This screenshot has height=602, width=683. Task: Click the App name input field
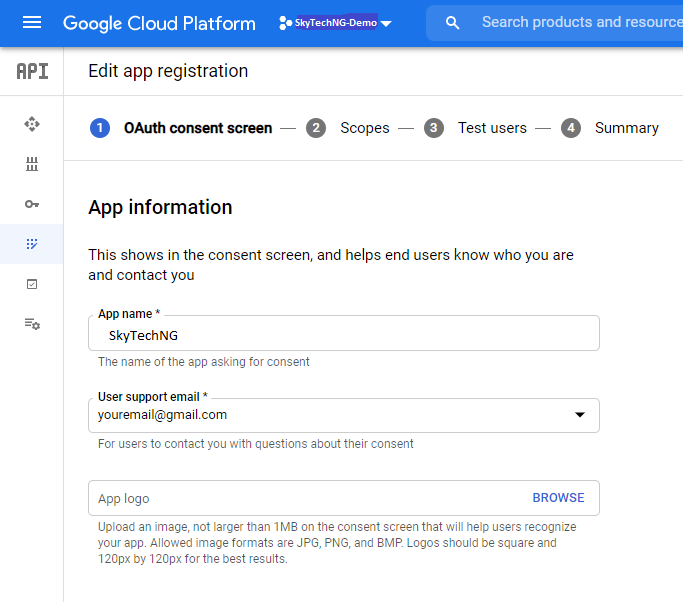344,333
